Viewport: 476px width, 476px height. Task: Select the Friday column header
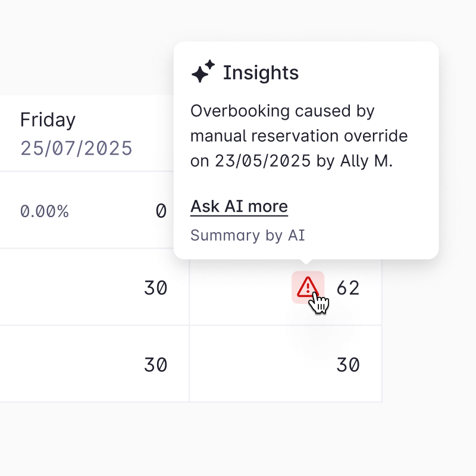[x=48, y=120]
